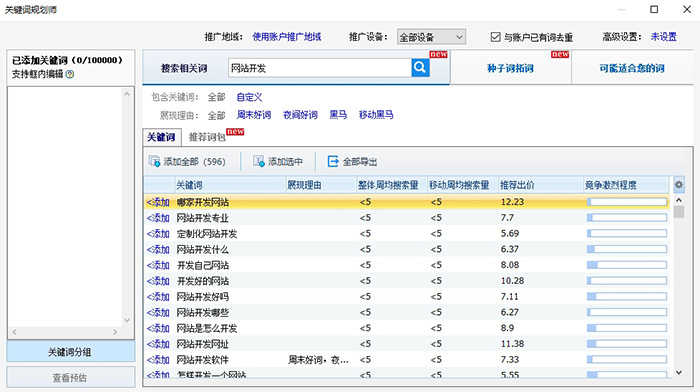
Task: Click competition bar for 哪家开发网站
Action: tap(627, 202)
